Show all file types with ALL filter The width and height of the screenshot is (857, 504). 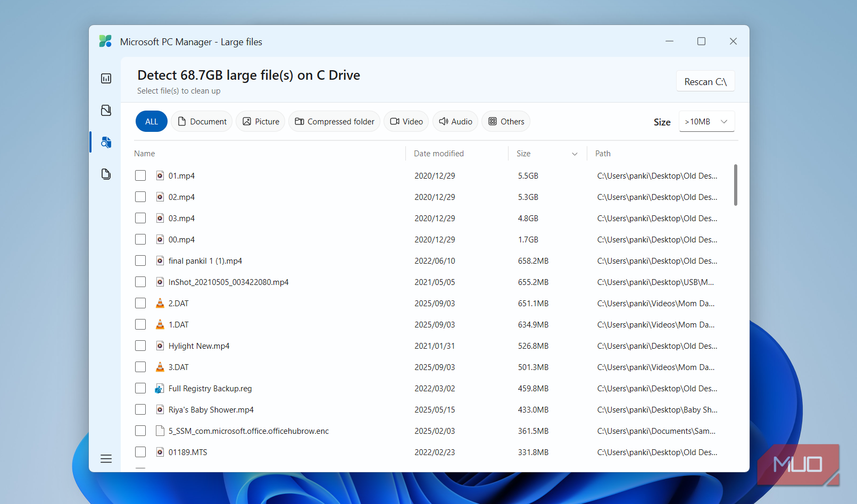pos(152,121)
